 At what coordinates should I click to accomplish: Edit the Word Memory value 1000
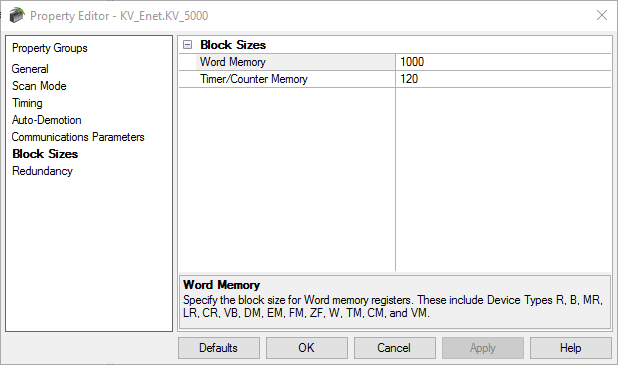click(x=503, y=62)
